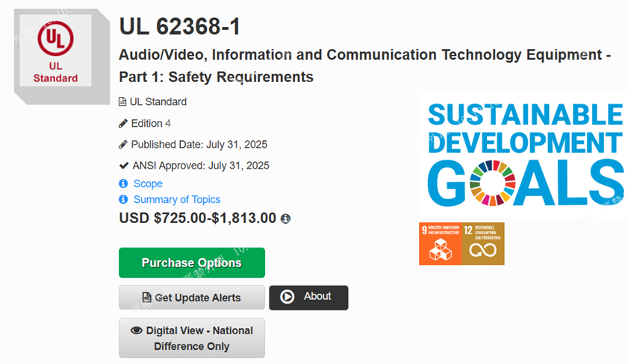Click the eye icon in Digital View button
The image size is (628, 364).
click(136, 330)
